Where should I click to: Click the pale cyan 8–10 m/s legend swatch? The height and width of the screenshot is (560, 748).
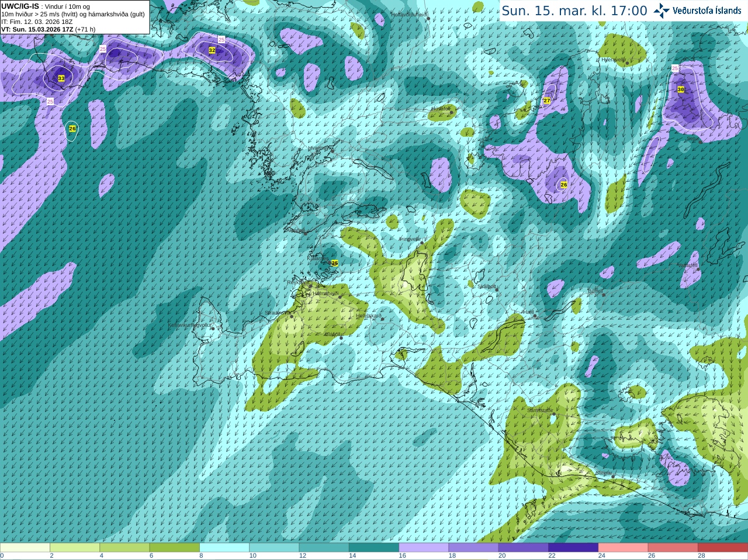[224, 548]
